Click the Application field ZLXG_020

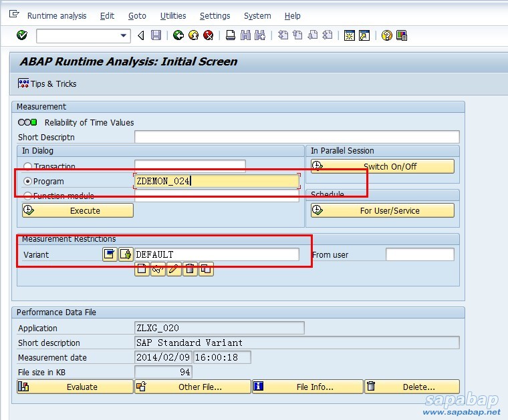click(x=219, y=328)
